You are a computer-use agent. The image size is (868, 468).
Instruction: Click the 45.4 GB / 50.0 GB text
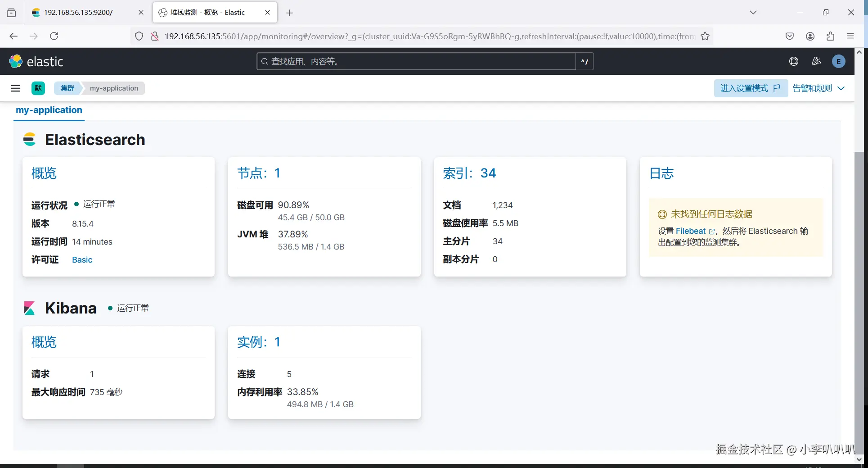coord(311,218)
